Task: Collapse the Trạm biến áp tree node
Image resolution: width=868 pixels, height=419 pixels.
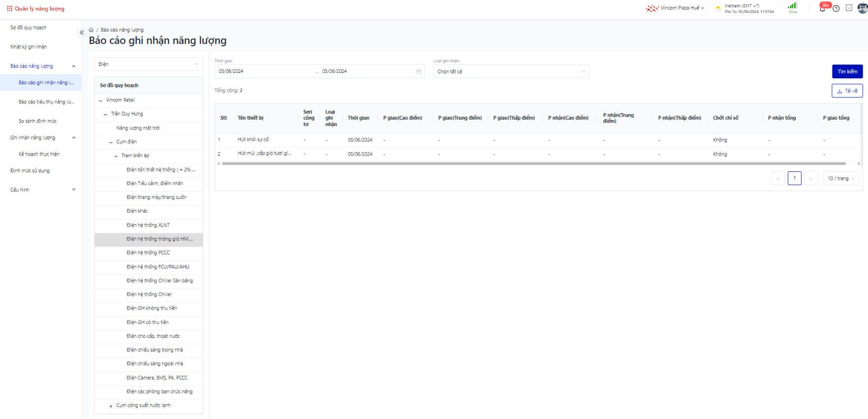Action: point(116,156)
